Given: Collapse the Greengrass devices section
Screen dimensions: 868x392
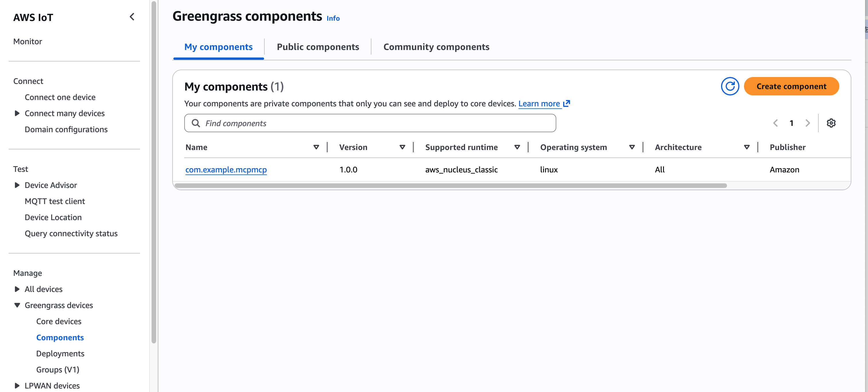Looking at the screenshot, I should pyautogui.click(x=17, y=305).
